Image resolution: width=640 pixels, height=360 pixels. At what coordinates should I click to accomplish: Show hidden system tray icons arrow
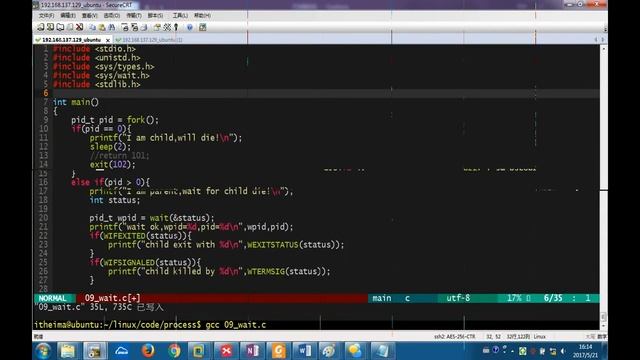click(x=513, y=351)
